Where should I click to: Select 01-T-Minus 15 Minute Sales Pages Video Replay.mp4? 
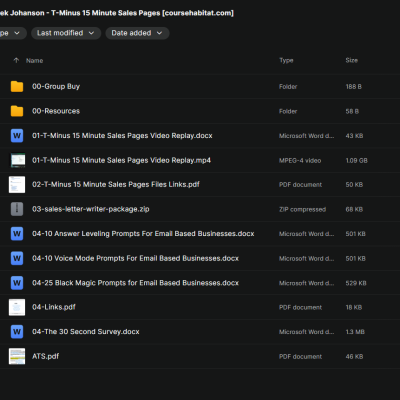point(121,160)
